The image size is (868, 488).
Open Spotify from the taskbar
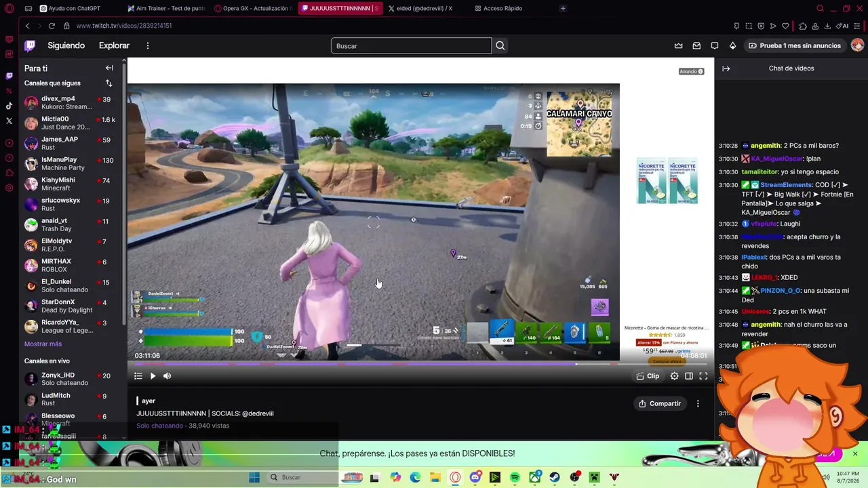[x=515, y=477]
